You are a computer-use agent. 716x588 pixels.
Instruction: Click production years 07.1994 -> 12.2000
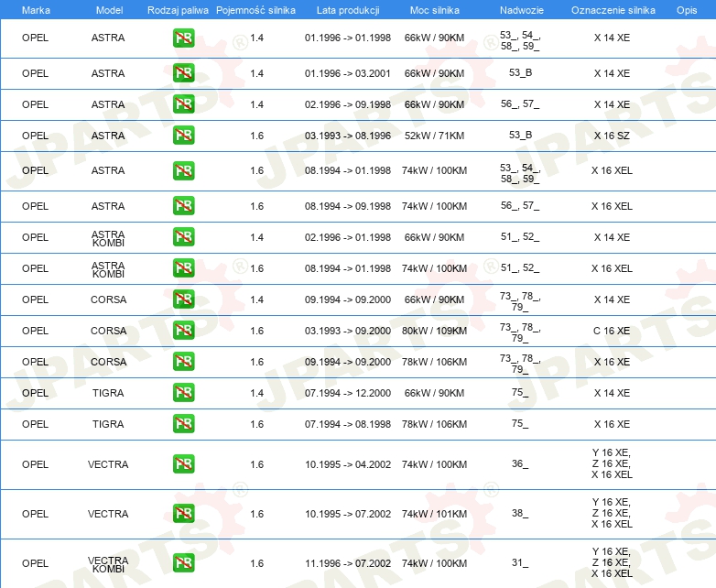348,393
